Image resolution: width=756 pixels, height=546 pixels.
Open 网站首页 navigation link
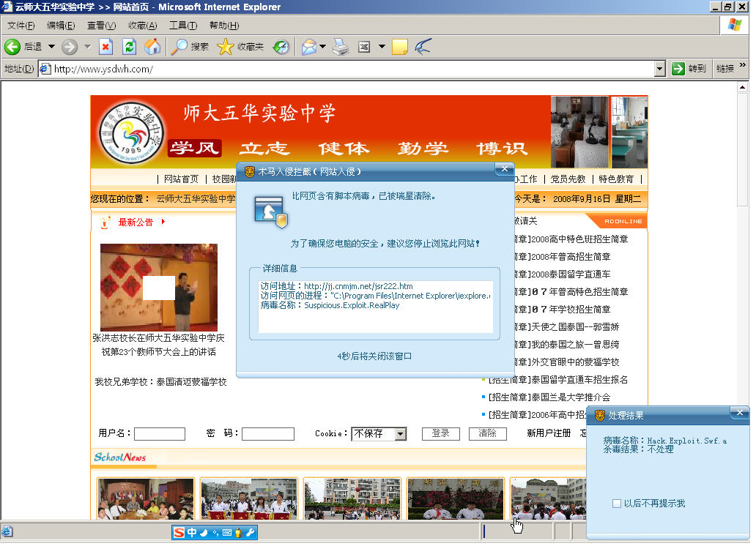[181, 179]
